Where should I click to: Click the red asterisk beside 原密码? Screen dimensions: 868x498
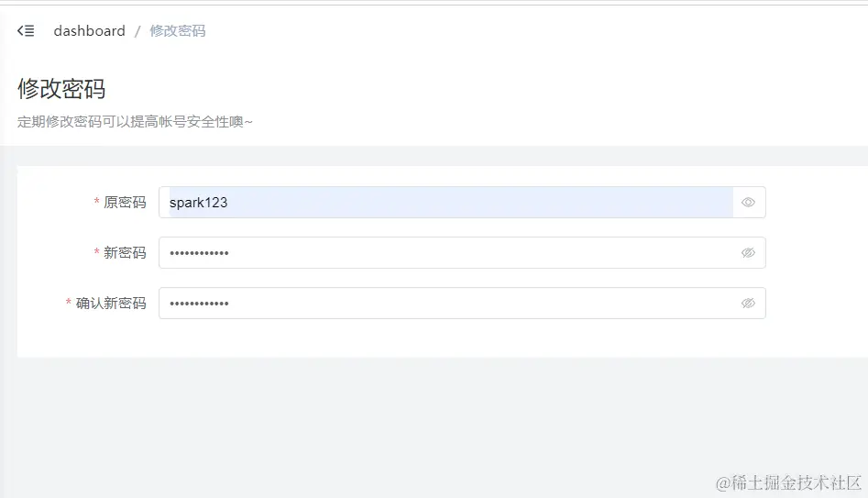click(x=97, y=201)
